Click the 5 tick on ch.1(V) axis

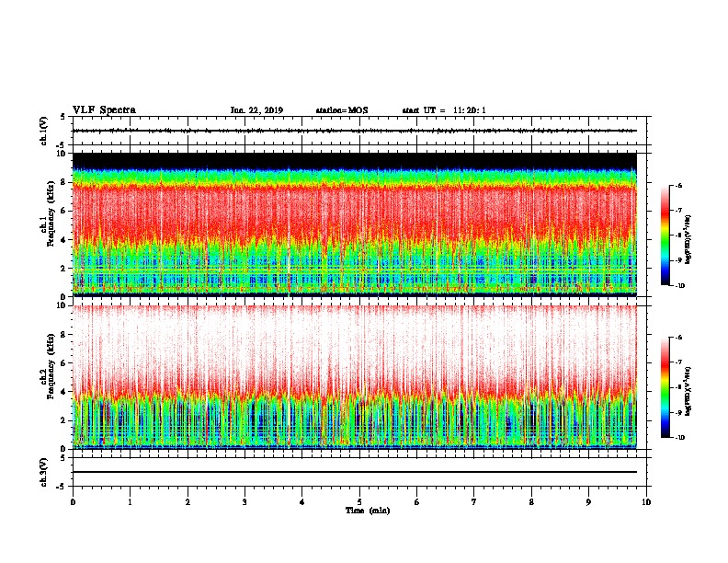[64, 117]
